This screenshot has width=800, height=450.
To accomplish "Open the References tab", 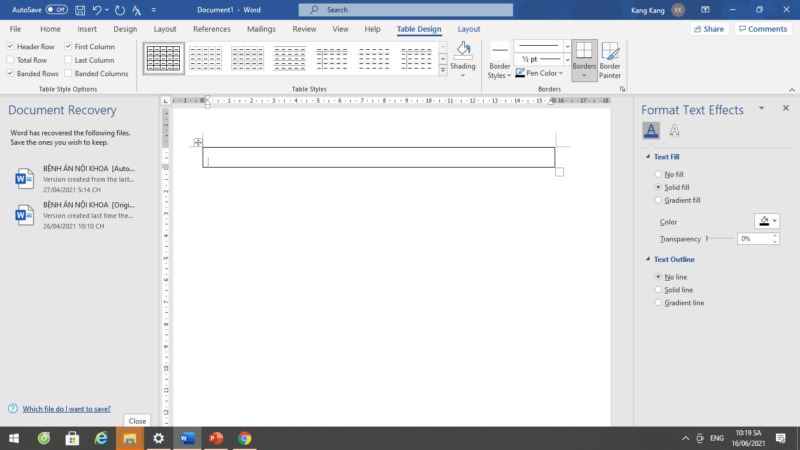I will coord(212,29).
